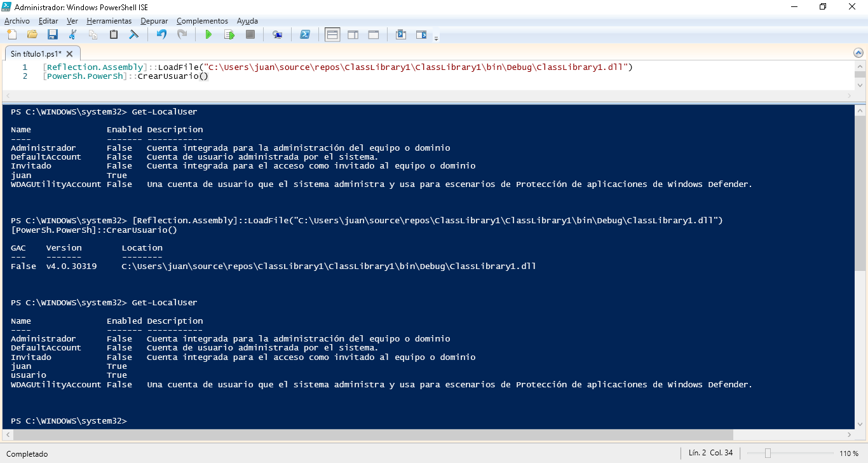Screen dimensions: 868x463
Task: Maximize the script pane layout
Action: pos(374,34)
